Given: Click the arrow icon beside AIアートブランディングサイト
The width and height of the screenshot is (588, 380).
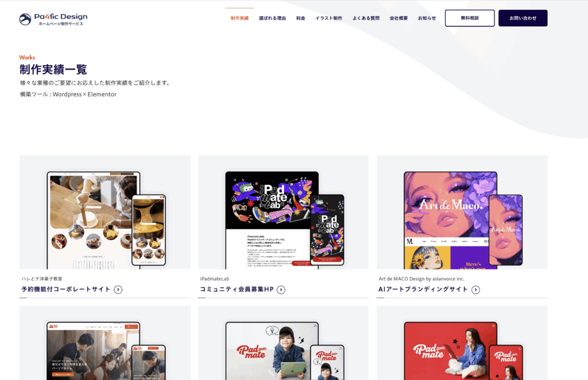Looking at the screenshot, I should click(475, 290).
